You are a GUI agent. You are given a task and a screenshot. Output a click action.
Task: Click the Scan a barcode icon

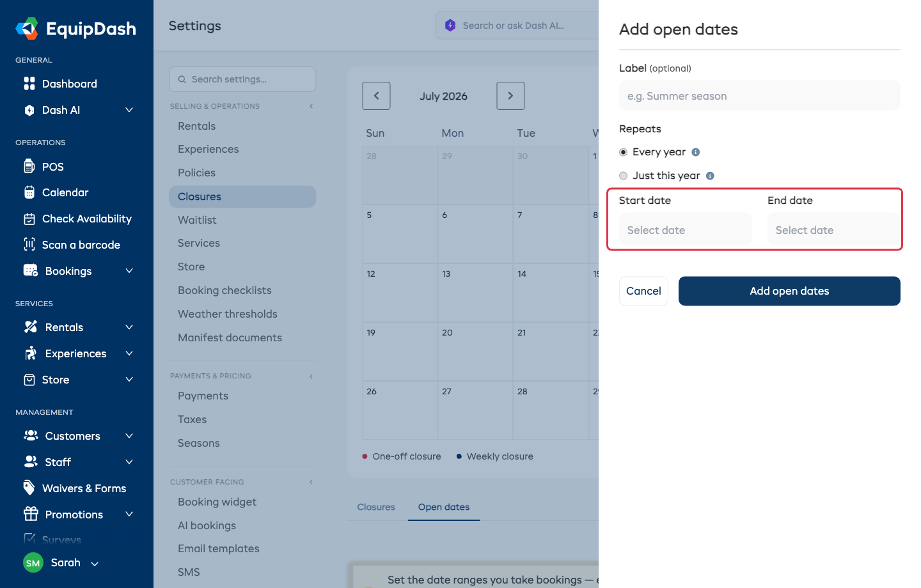point(29,244)
